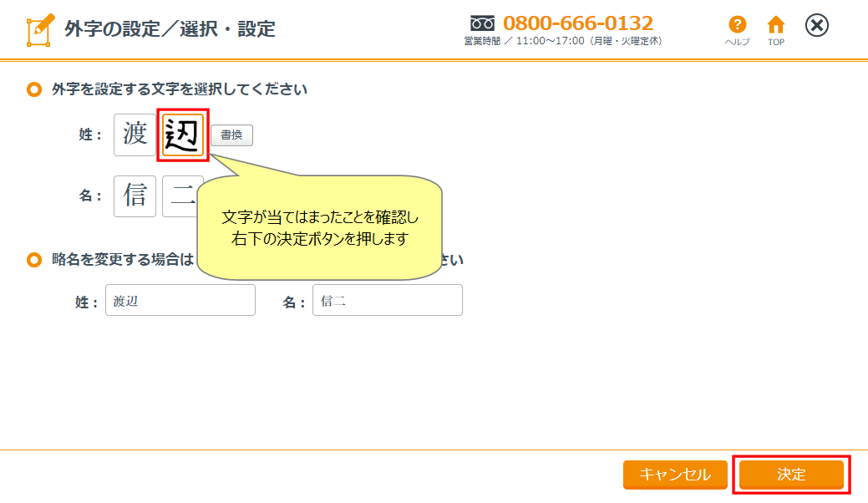The height and width of the screenshot is (503, 868).
Task: Click the phone number 0800-666-0132
Action: coord(578,23)
